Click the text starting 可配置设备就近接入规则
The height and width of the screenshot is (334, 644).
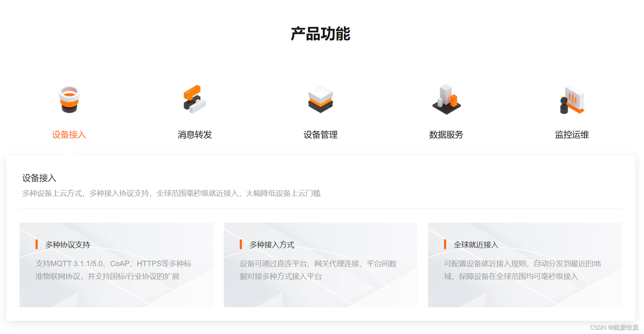coord(522,270)
